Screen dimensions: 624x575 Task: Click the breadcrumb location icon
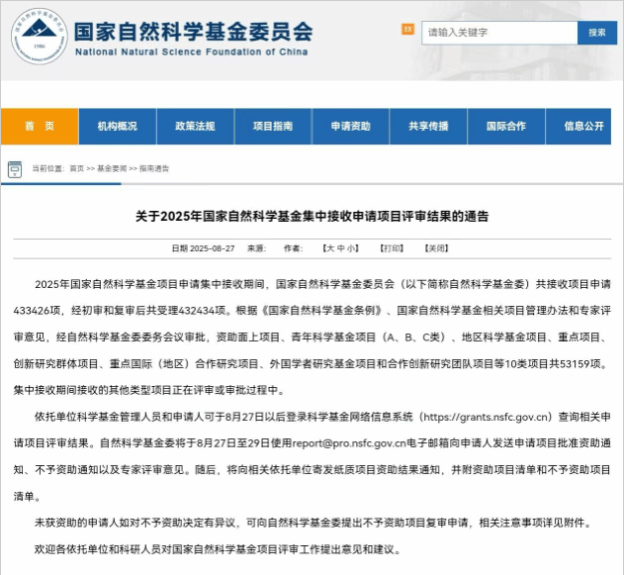coord(14,168)
